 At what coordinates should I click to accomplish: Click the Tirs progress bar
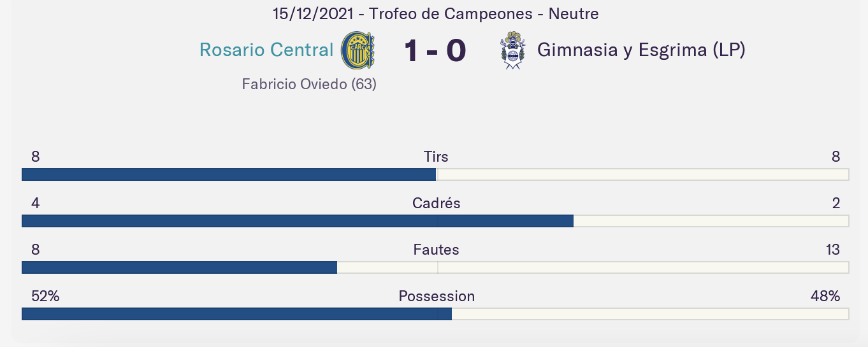pos(435,174)
